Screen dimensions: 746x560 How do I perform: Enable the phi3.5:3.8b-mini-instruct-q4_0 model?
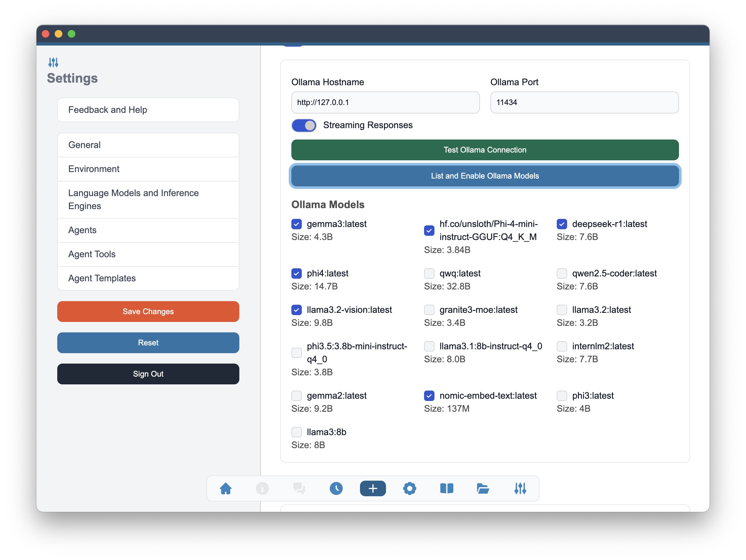(297, 353)
